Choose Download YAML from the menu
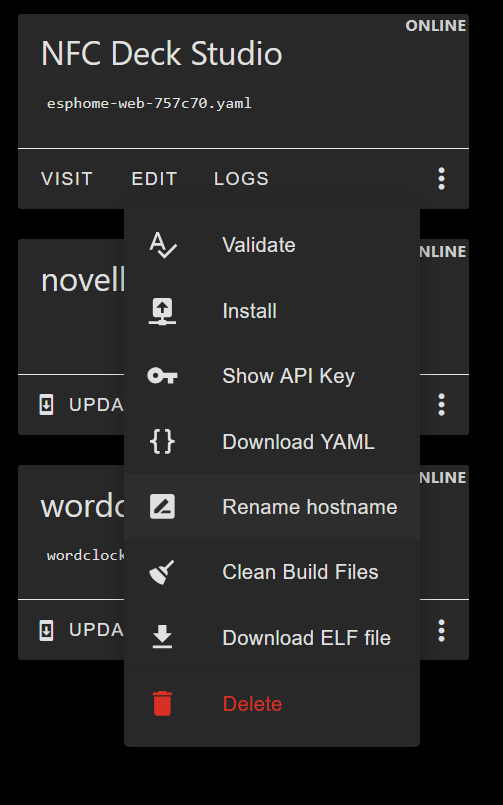Screen dimensions: 503x805 tap(272, 442)
